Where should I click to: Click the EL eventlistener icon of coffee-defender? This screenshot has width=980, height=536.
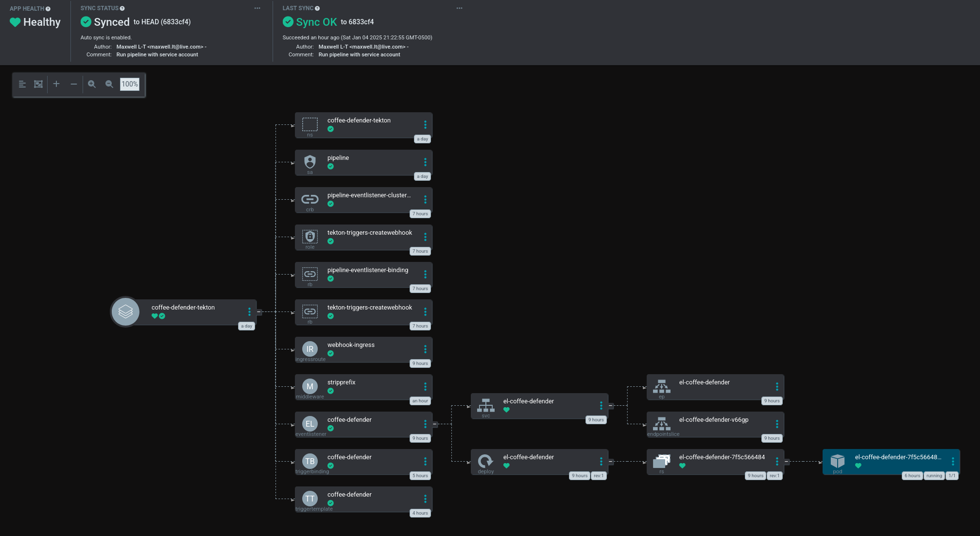tap(310, 424)
